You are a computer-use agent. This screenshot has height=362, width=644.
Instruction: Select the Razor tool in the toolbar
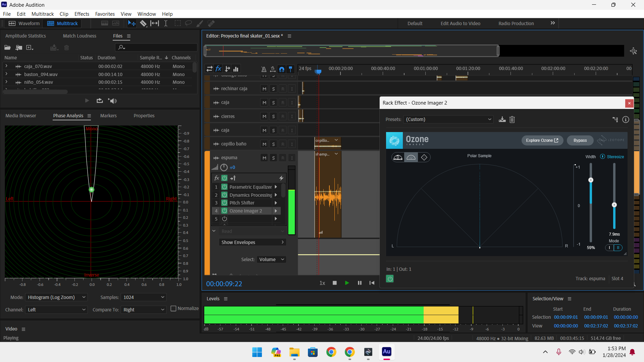[143, 23]
